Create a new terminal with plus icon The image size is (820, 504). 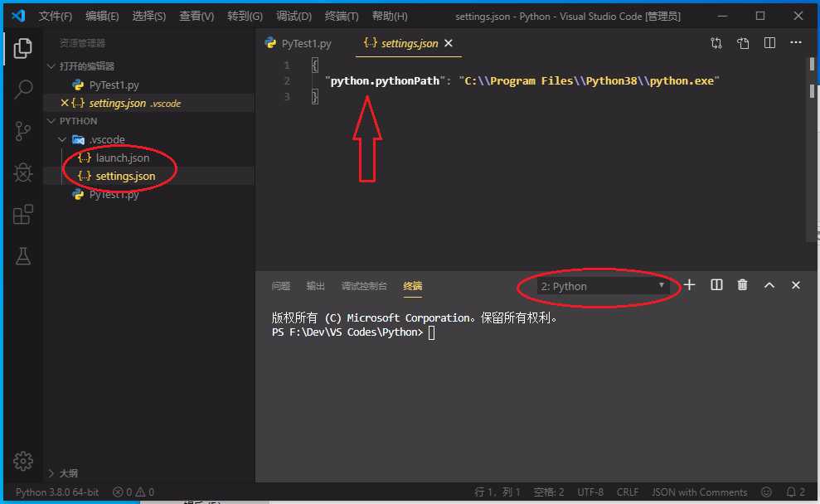[689, 285]
